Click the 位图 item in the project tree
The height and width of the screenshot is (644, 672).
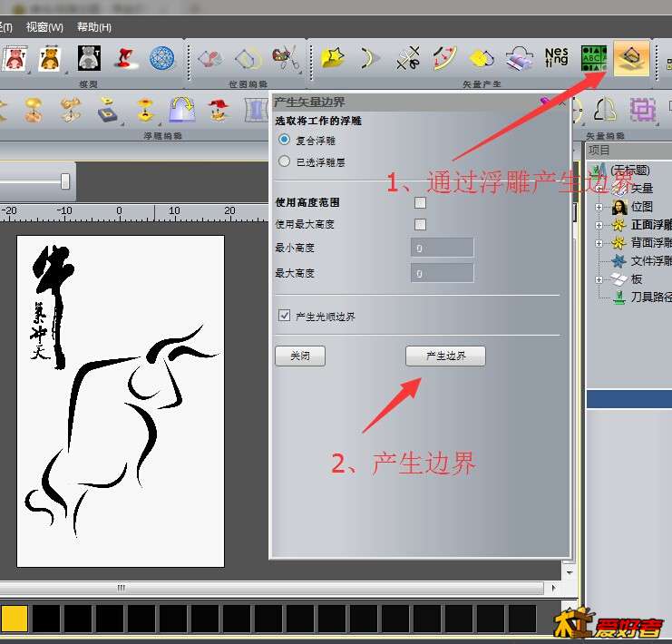(641, 207)
